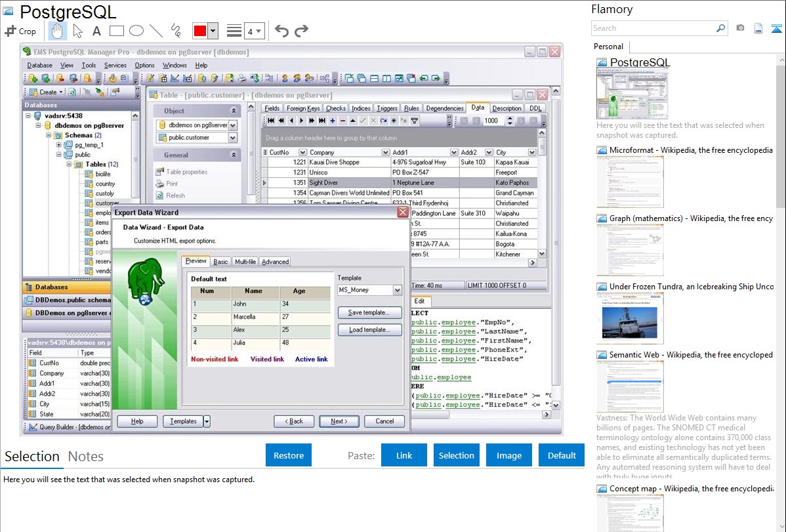Collapse the Object panel chevron
786x532 pixels.
234,111
